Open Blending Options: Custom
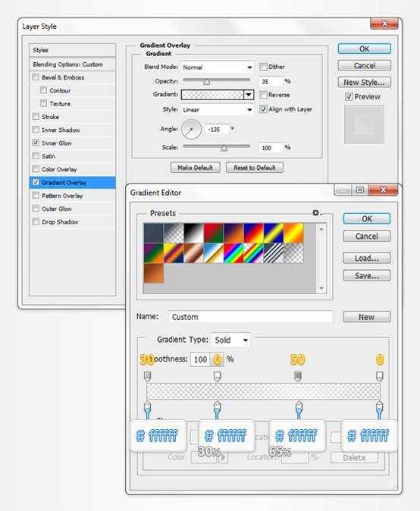This screenshot has height=511, width=420. [x=72, y=64]
